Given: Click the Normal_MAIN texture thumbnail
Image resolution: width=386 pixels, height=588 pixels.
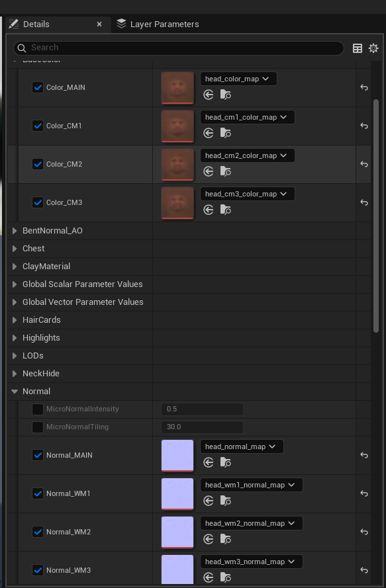Looking at the screenshot, I should click(x=177, y=455).
